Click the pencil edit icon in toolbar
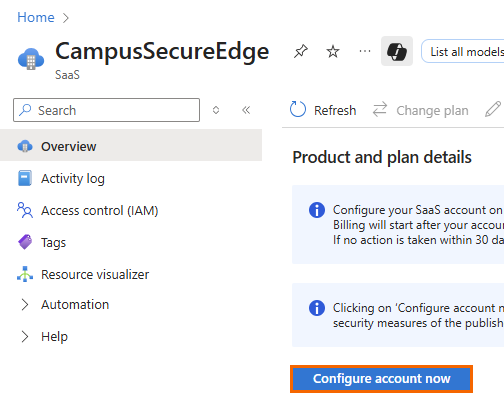Screen dimensions: 504x411 (493, 109)
